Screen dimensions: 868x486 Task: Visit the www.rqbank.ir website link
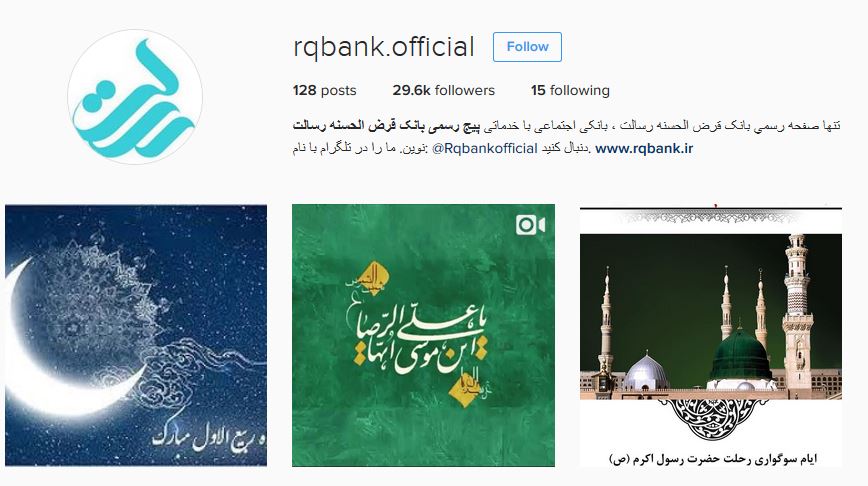coord(644,148)
